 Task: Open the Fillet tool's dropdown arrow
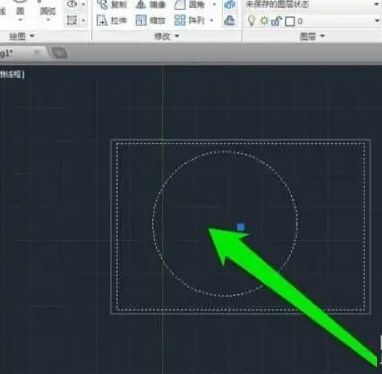(x=214, y=5)
